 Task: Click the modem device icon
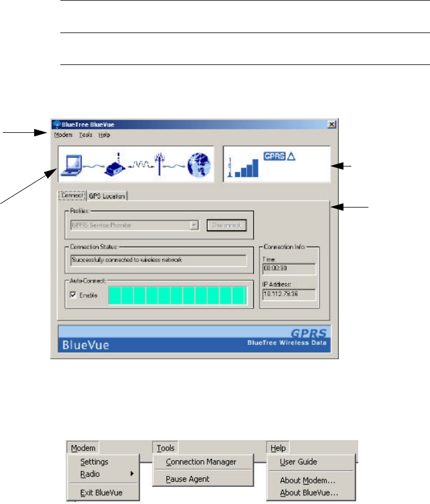point(115,165)
